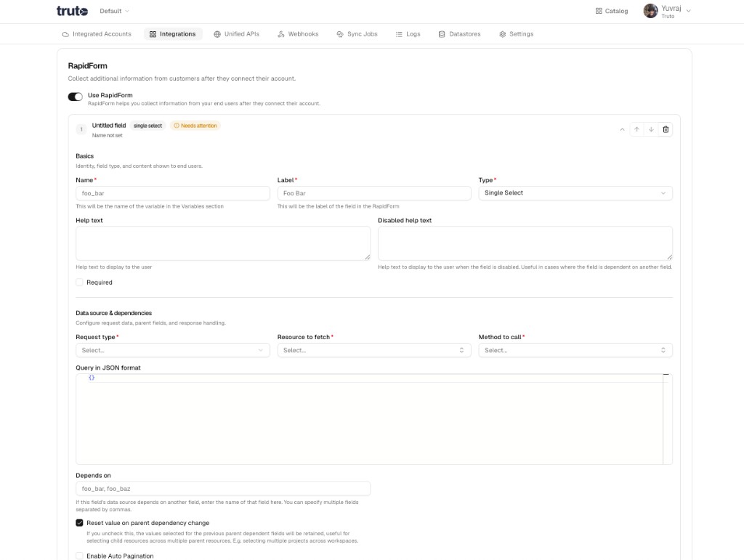The image size is (744, 560).
Task: Move field down with arrow icon
Action: pos(651,129)
